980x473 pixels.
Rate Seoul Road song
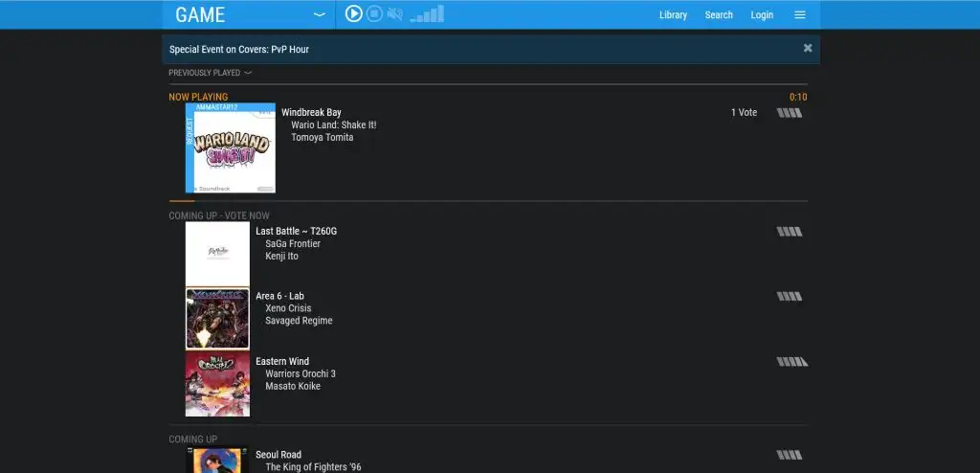tap(790, 455)
